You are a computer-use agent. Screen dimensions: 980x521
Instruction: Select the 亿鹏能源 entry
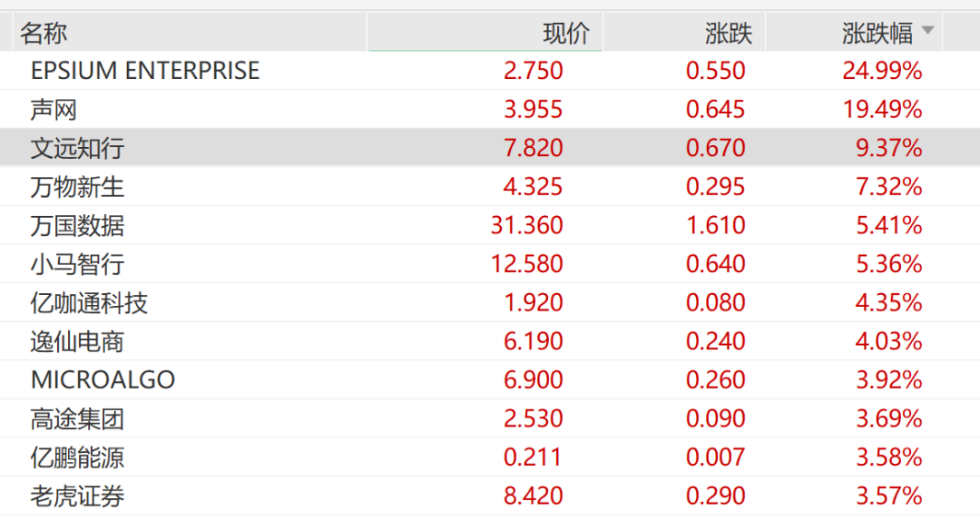pyautogui.click(x=77, y=457)
